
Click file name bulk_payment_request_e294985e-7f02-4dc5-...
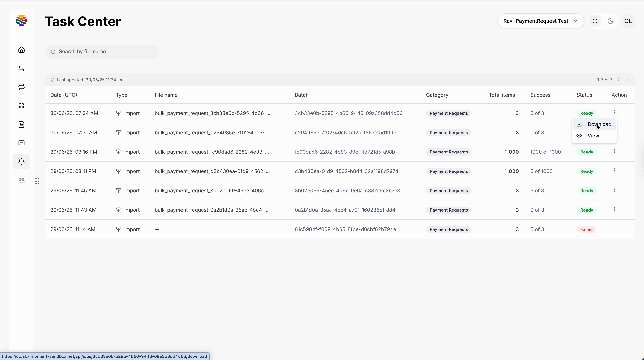coord(212,132)
